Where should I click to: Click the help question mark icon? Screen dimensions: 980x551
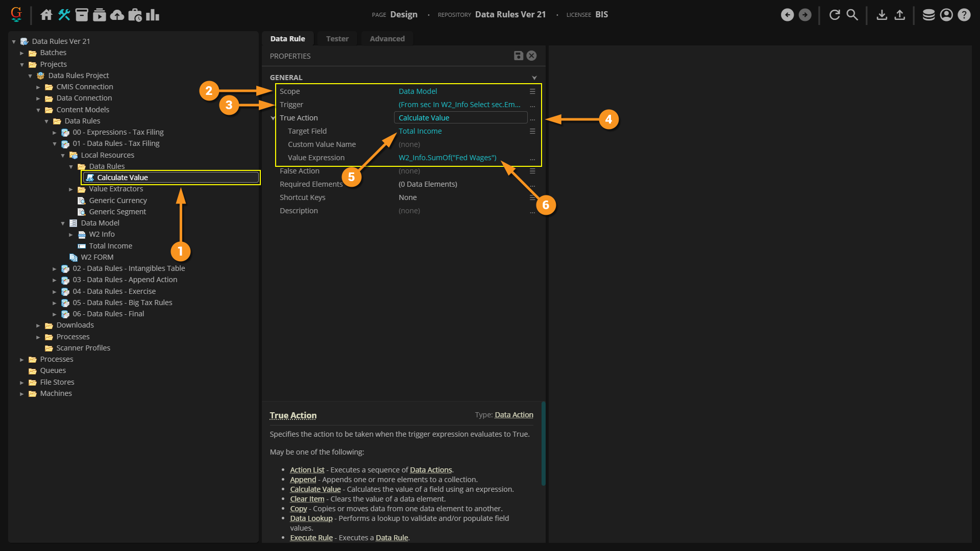pyautogui.click(x=964, y=15)
